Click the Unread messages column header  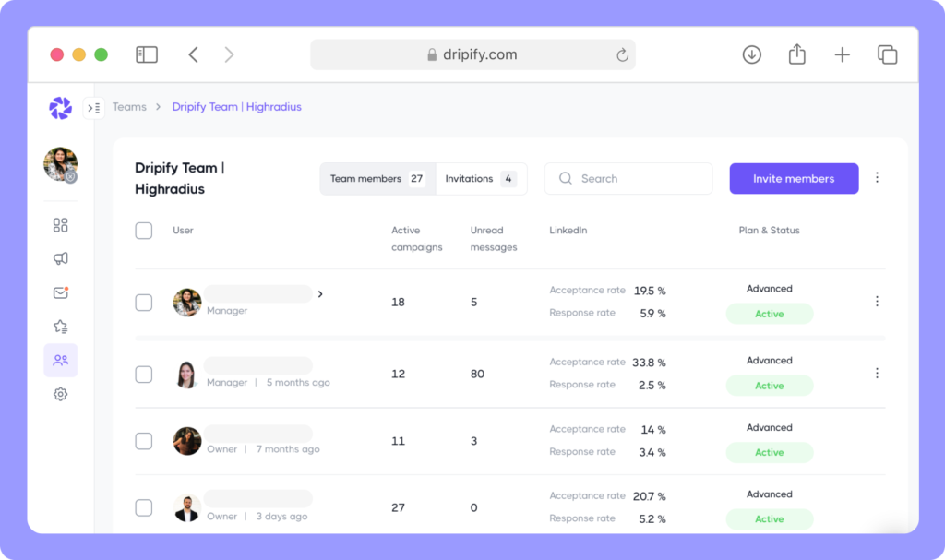click(494, 239)
